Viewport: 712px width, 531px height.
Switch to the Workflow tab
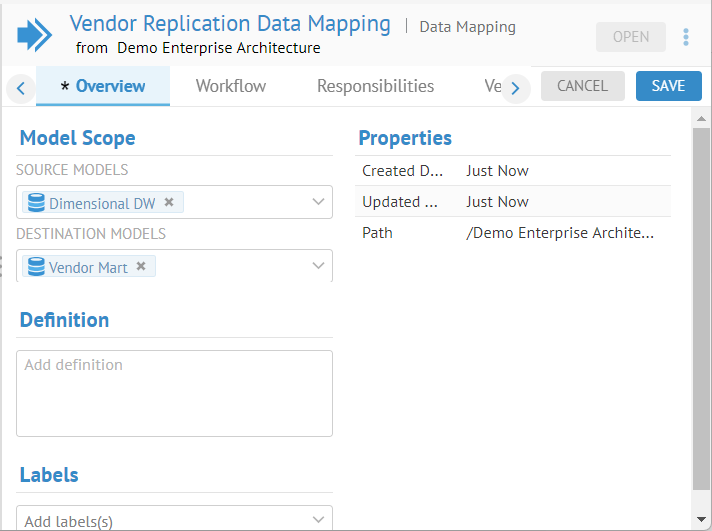(231, 86)
